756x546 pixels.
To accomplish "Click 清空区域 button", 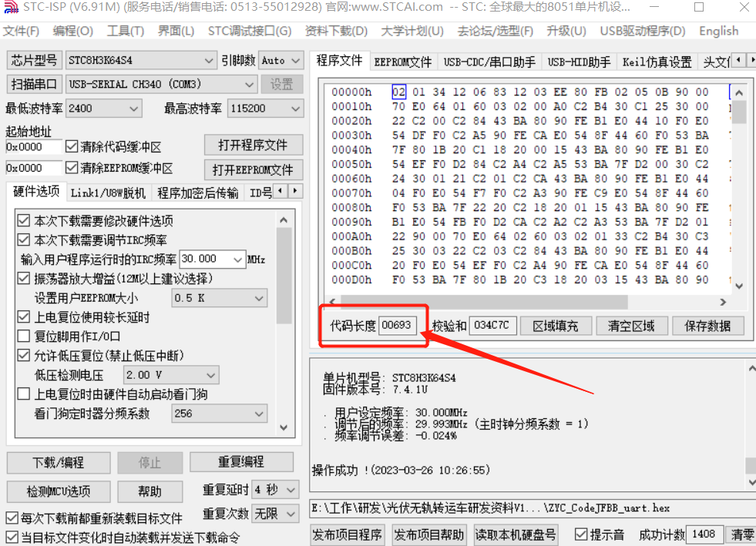I will click(631, 327).
